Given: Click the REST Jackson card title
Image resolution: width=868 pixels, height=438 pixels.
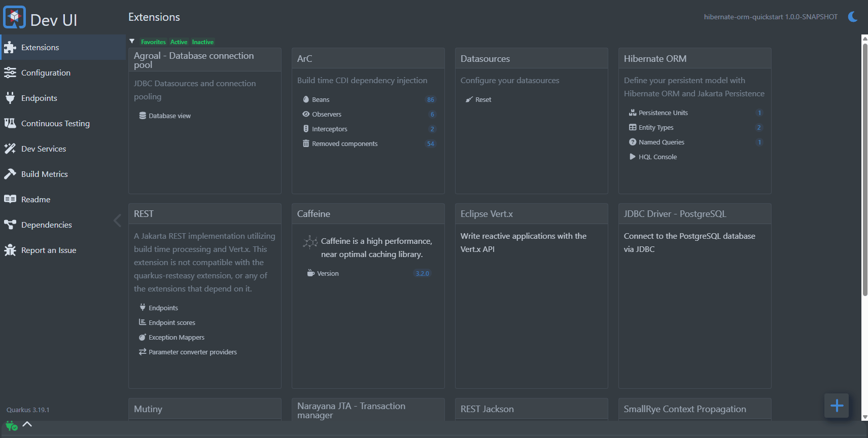Looking at the screenshot, I should pyautogui.click(x=487, y=409).
